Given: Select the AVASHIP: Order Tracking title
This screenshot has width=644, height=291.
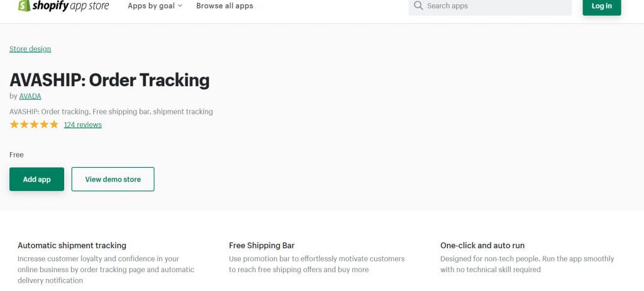Looking at the screenshot, I should coord(109,80).
